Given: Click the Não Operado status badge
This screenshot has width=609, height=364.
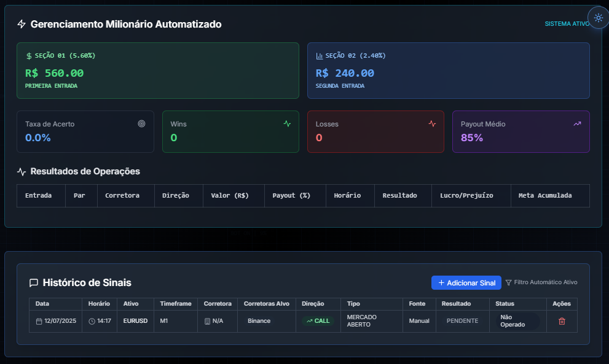Looking at the screenshot, I should (x=517, y=321).
